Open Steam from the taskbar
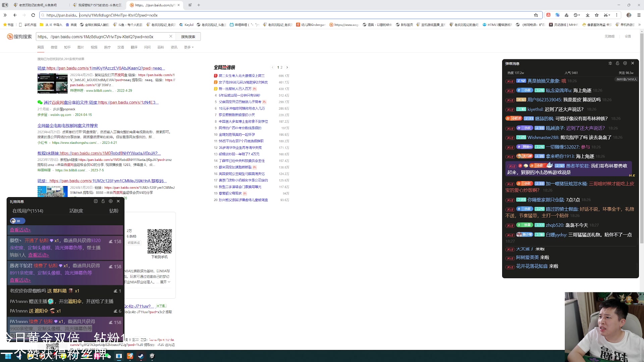The image size is (644, 362). (x=141, y=356)
